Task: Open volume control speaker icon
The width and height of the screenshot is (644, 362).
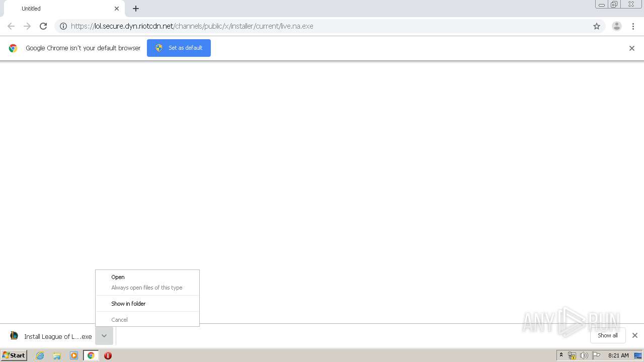Action: [x=584, y=355]
